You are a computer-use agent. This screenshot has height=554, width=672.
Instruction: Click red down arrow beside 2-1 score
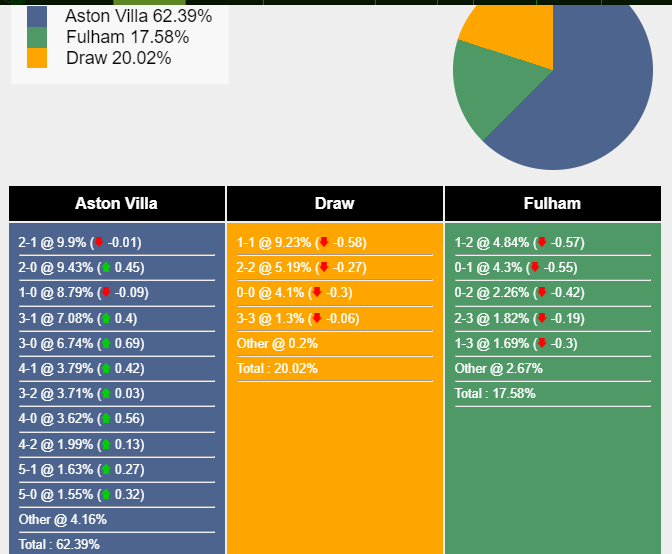pos(99,243)
